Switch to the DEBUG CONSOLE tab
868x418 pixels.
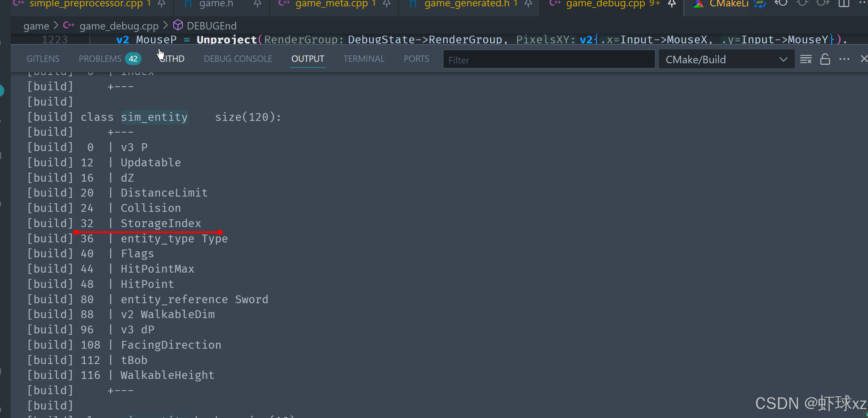pyautogui.click(x=238, y=59)
